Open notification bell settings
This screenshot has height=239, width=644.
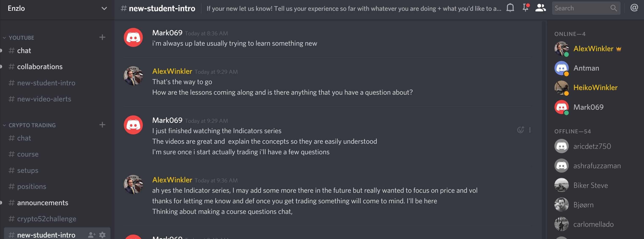[510, 8]
